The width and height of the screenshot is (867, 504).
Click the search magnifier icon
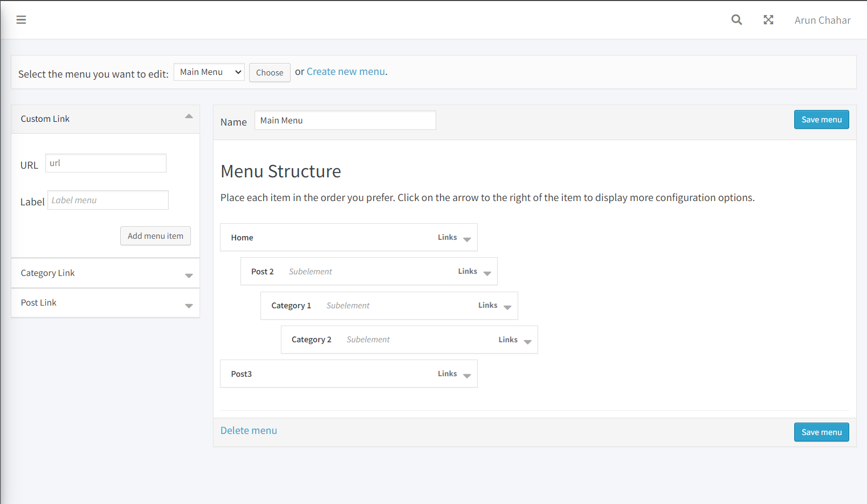click(737, 20)
